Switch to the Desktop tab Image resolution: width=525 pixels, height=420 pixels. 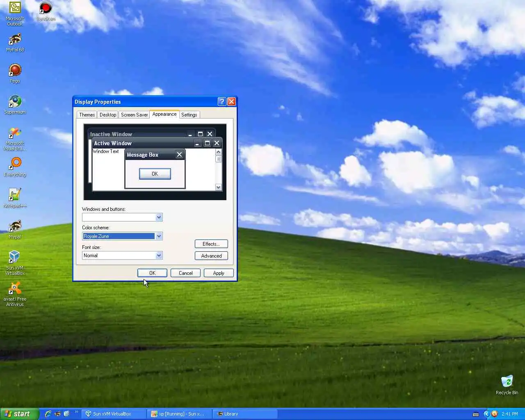(x=108, y=115)
